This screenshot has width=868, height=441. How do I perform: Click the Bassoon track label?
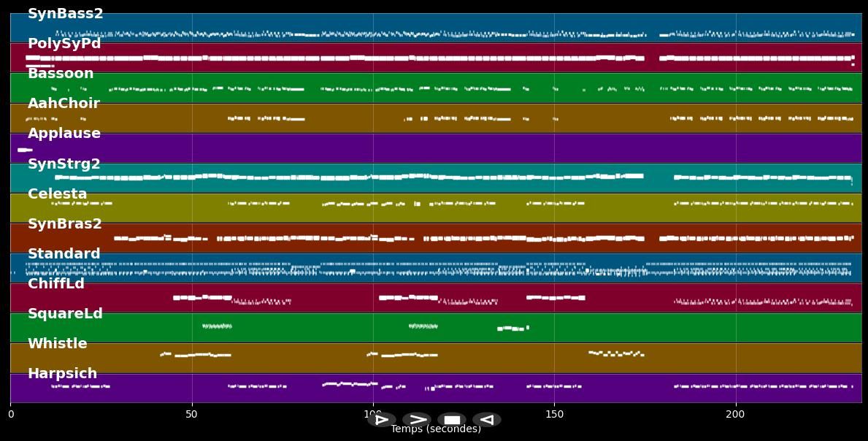(61, 74)
